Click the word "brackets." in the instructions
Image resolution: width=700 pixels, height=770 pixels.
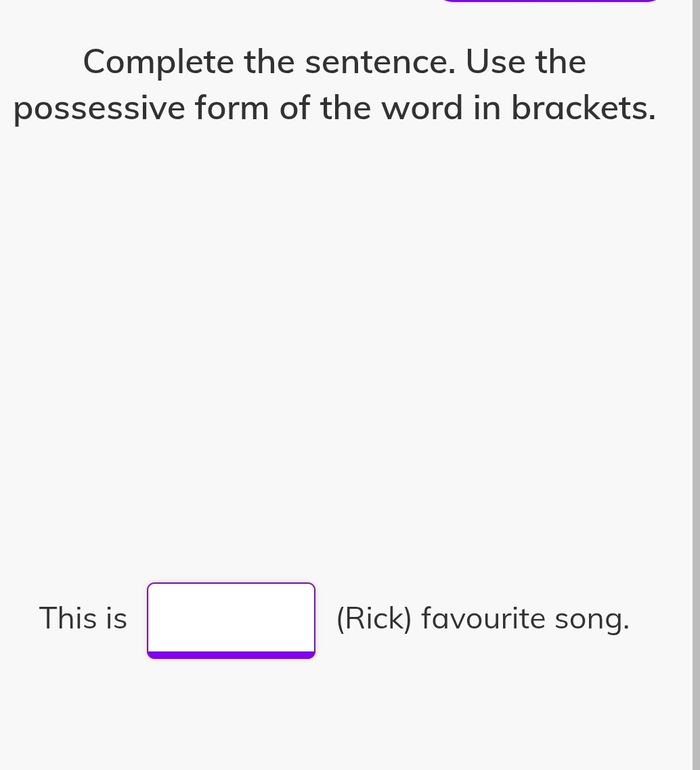[584, 108]
